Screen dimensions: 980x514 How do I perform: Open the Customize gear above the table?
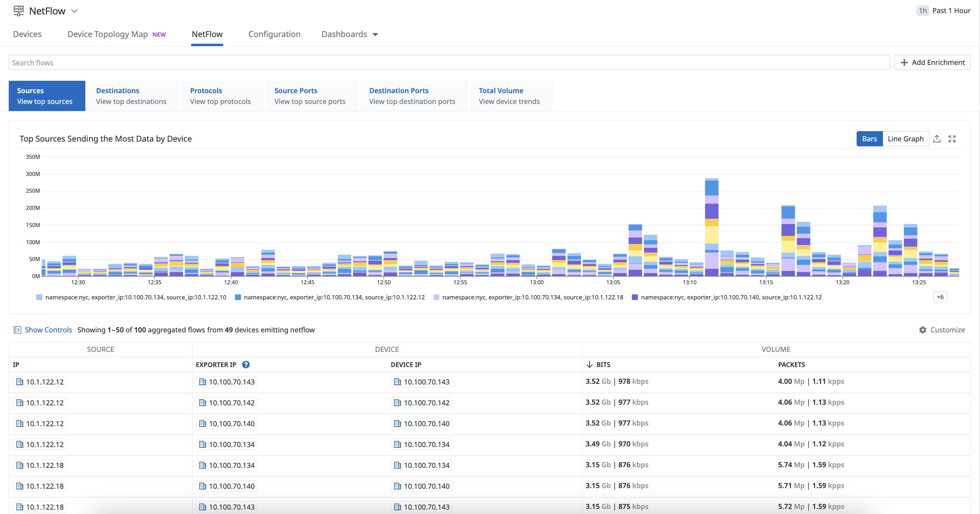click(923, 330)
